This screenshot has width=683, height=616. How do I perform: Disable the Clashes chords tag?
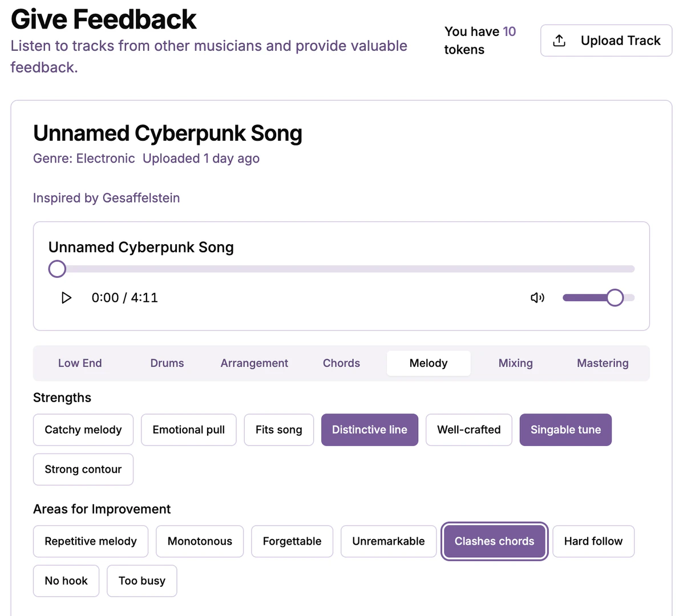[x=494, y=541]
